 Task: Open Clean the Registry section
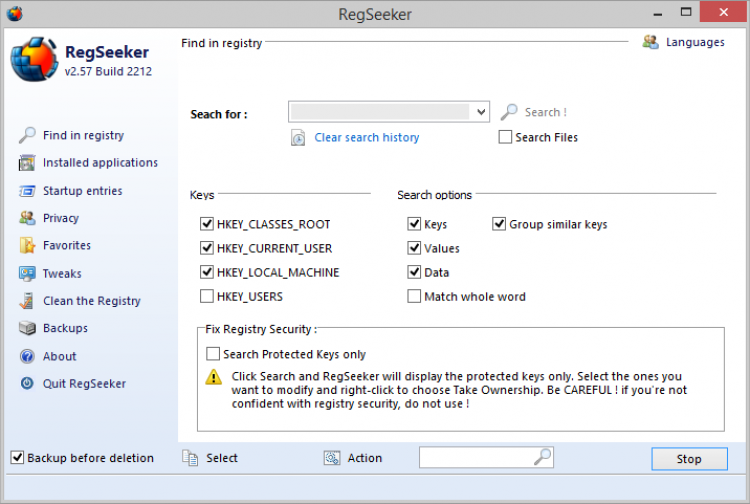tap(91, 301)
